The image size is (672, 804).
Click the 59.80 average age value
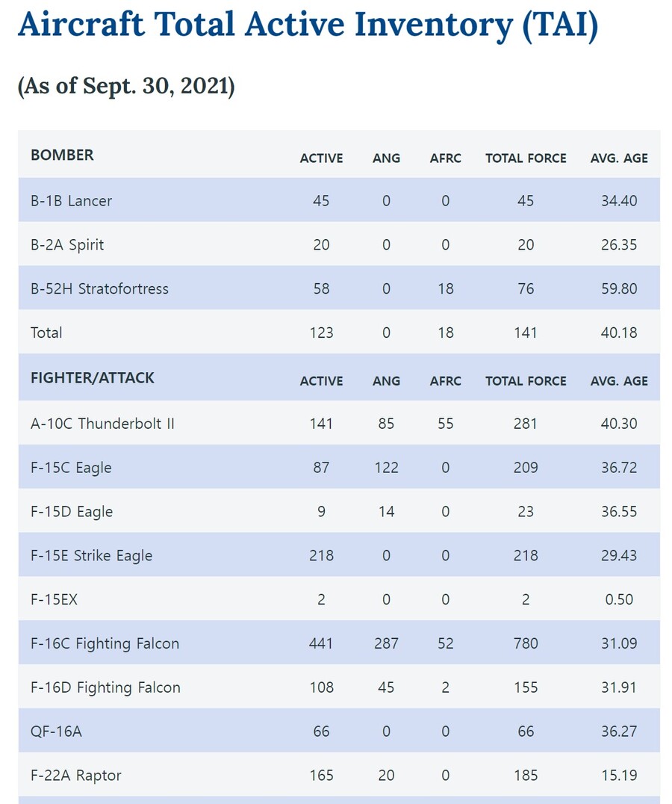pos(619,289)
